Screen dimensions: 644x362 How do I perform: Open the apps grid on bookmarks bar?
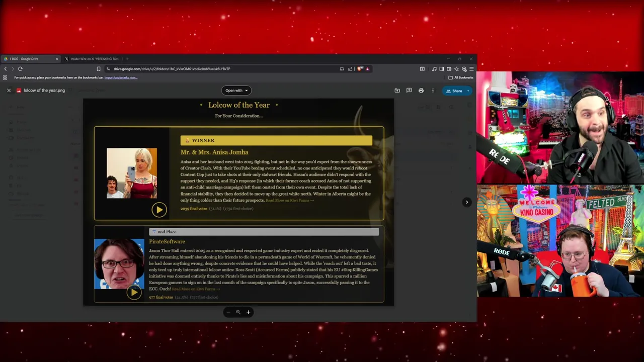click(5, 77)
